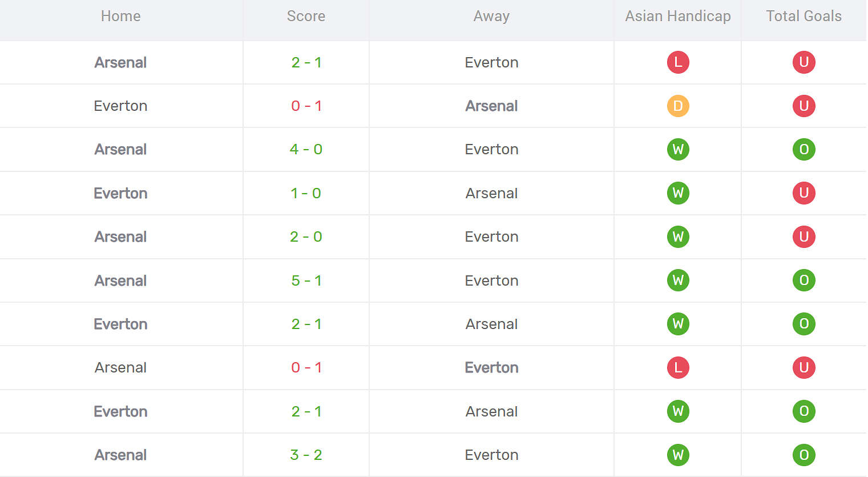Click the yellow D Asian Handicap badge
The image size is (868, 477).
pyautogui.click(x=678, y=106)
